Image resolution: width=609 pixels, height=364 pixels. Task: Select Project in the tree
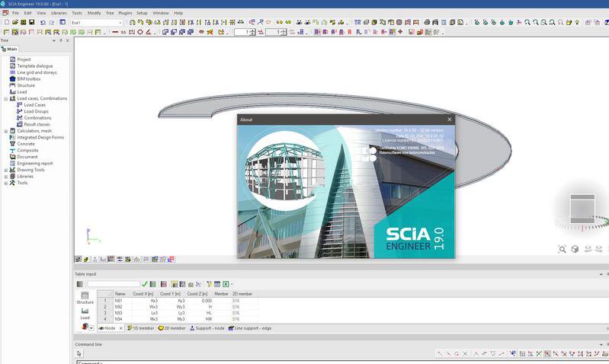[x=24, y=59]
